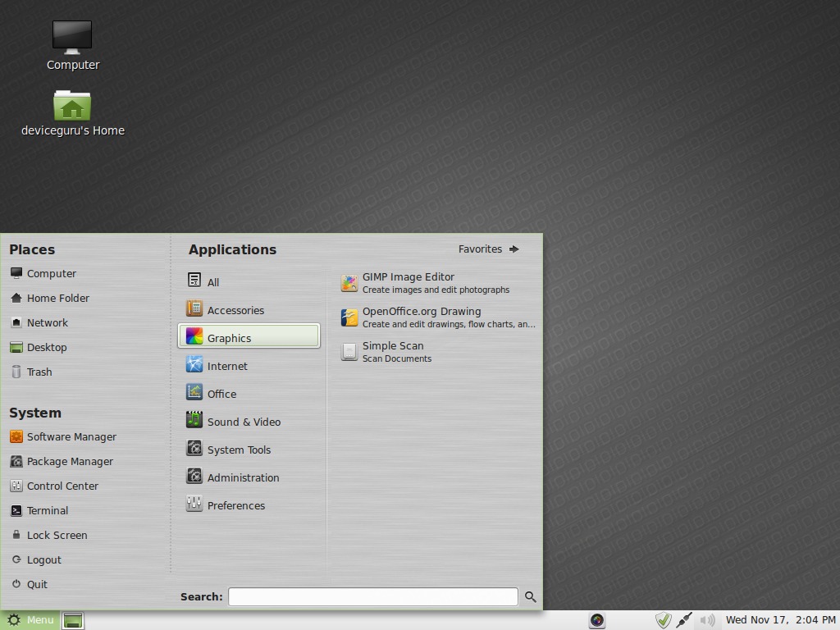Open the volume speaker tray icon

[x=707, y=620]
